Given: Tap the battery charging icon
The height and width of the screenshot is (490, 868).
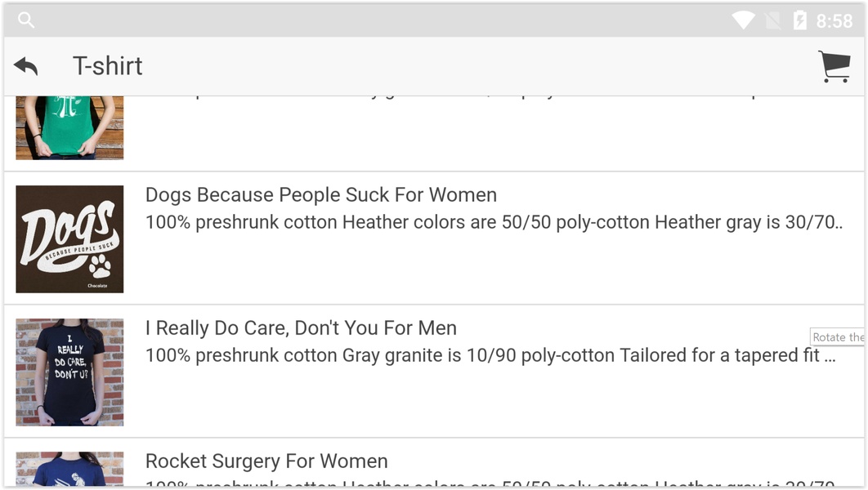Looking at the screenshot, I should (800, 20).
